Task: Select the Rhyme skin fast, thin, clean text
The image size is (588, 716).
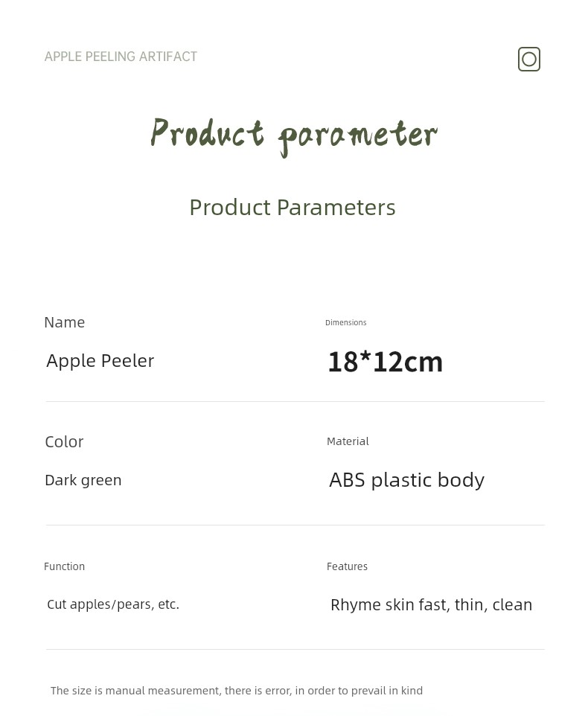Action: 432,604
